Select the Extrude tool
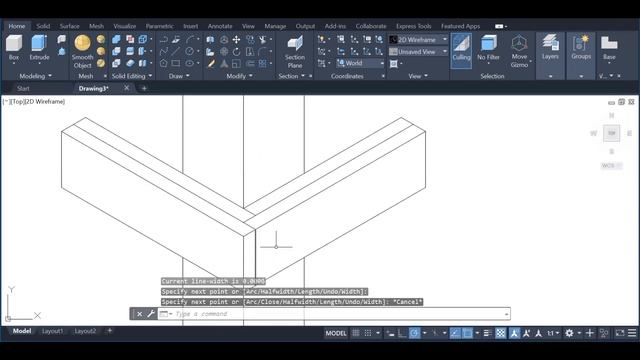This screenshot has height=360, width=640. coord(39,47)
